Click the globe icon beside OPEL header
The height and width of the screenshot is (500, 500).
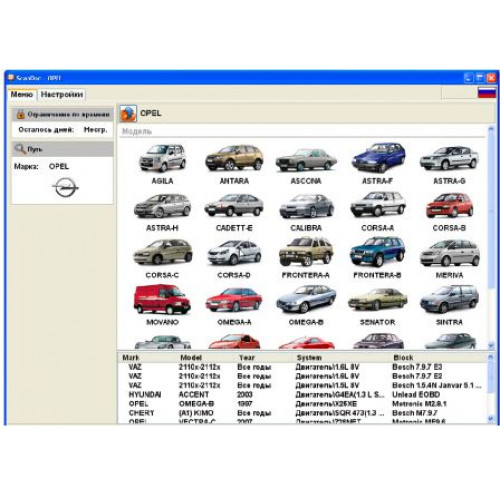(x=128, y=114)
